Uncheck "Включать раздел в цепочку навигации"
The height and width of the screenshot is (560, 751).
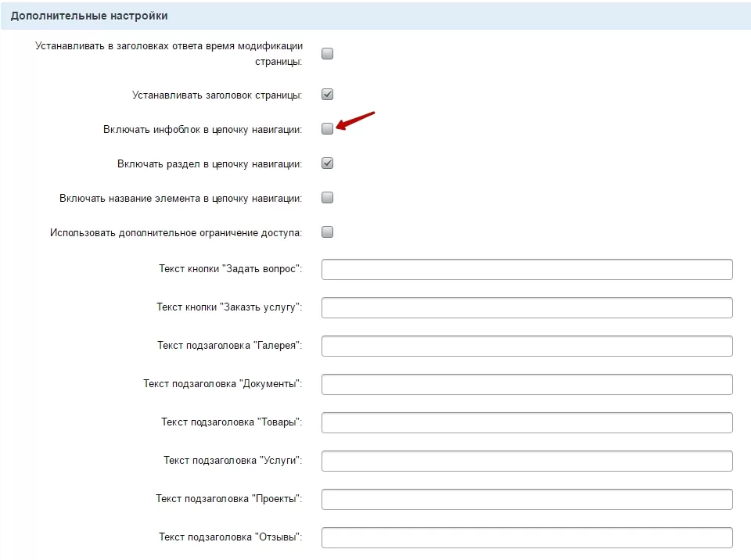coord(327,163)
